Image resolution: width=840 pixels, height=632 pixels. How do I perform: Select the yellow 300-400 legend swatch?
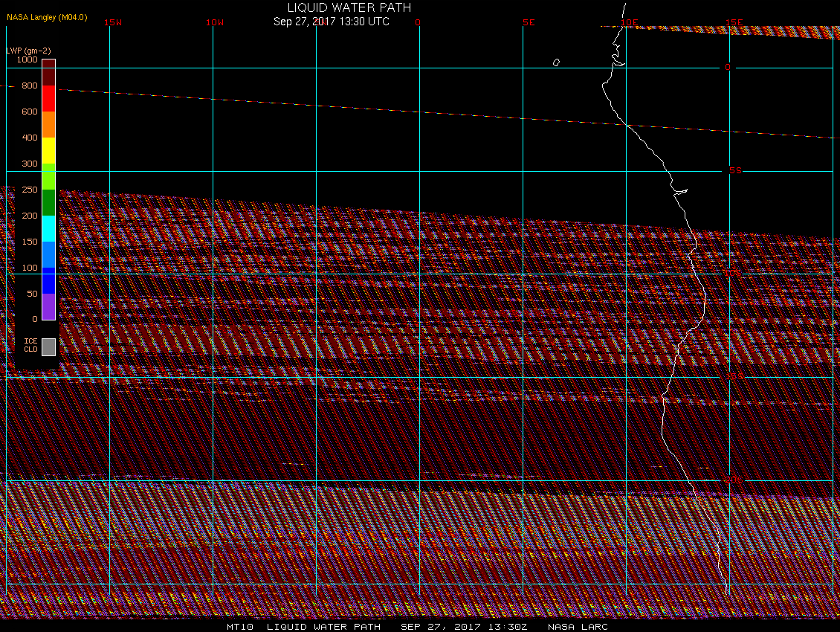[49, 151]
